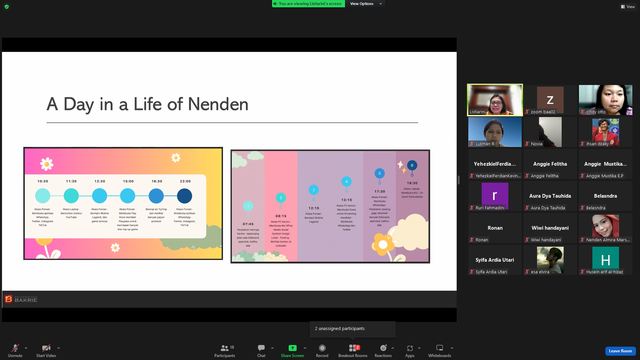This screenshot has height=360, width=640.
Task: Click the right pastel timeline image on slide
Action: 330,206
